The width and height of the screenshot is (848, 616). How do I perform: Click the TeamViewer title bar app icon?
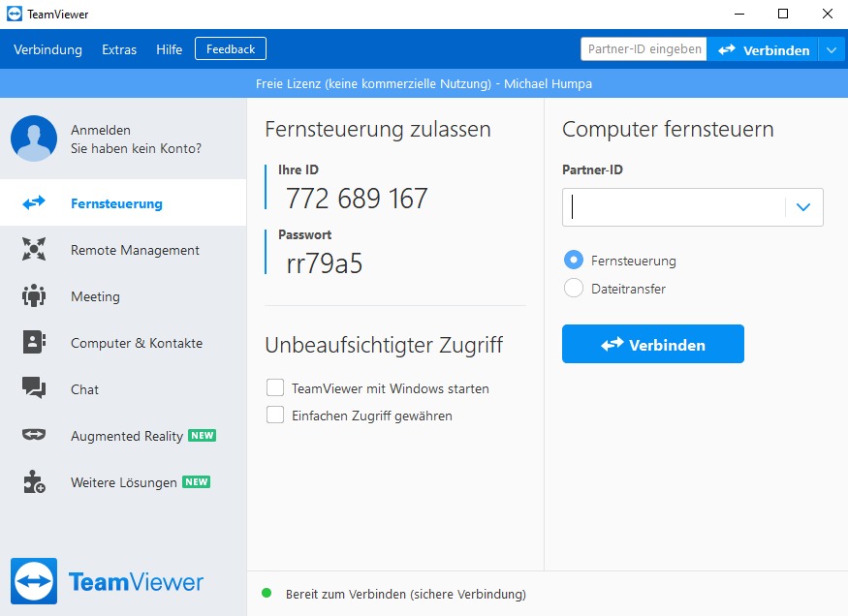click(x=15, y=15)
